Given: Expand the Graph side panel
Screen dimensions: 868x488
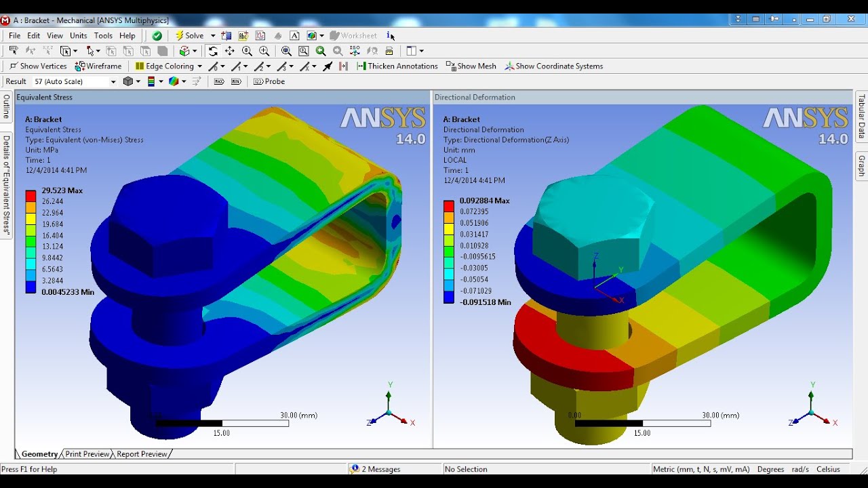Looking at the screenshot, I should click(x=862, y=166).
